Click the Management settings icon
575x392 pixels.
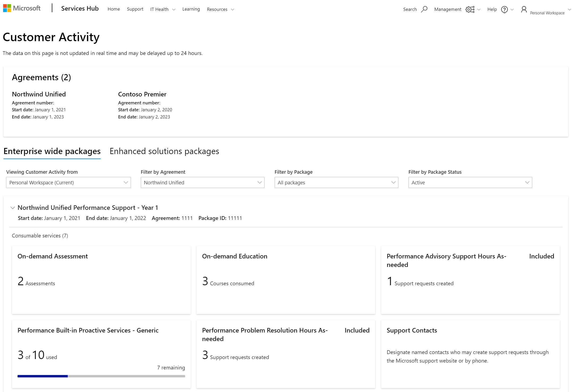click(x=470, y=9)
